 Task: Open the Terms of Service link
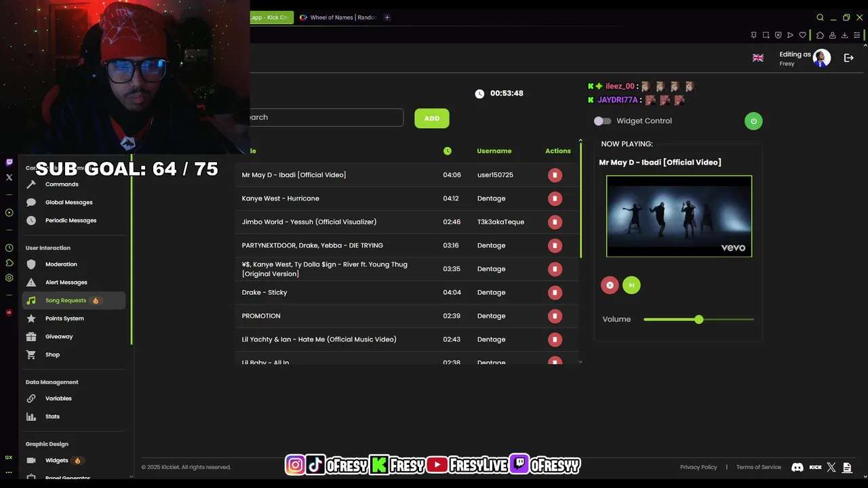[x=759, y=467]
